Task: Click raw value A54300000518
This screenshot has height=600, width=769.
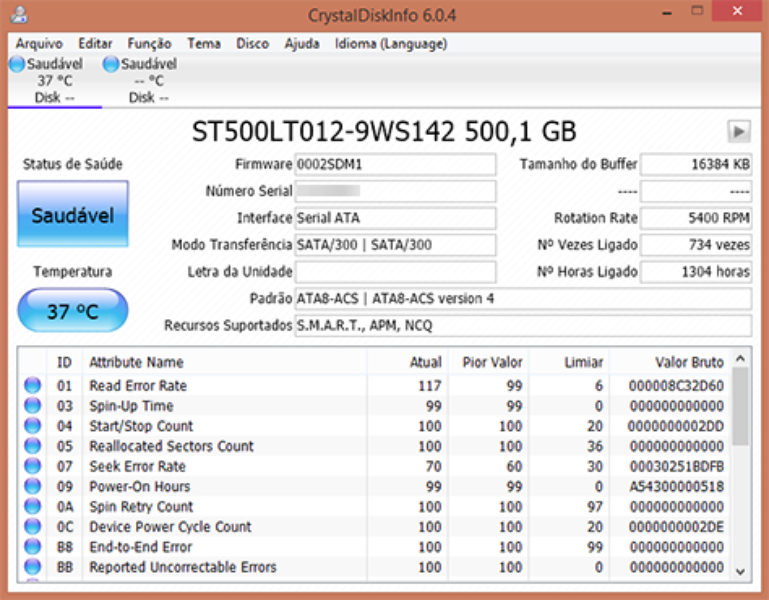Action: [x=676, y=486]
